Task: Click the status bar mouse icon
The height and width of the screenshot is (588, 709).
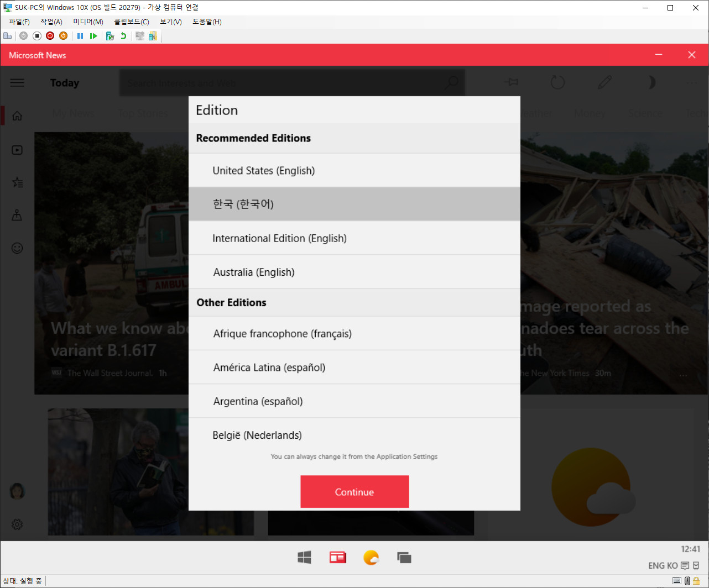Action: click(x=687, y=581)
